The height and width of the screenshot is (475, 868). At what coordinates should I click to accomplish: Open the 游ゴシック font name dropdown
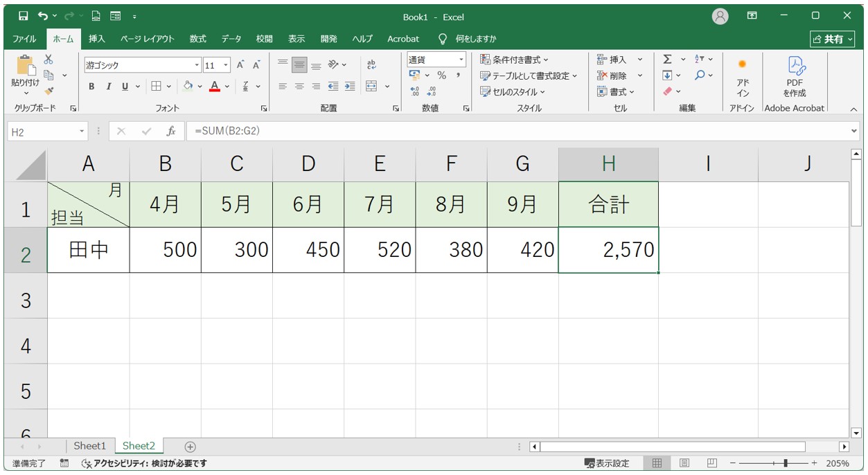pyautogui.click(x=197, y=65)
